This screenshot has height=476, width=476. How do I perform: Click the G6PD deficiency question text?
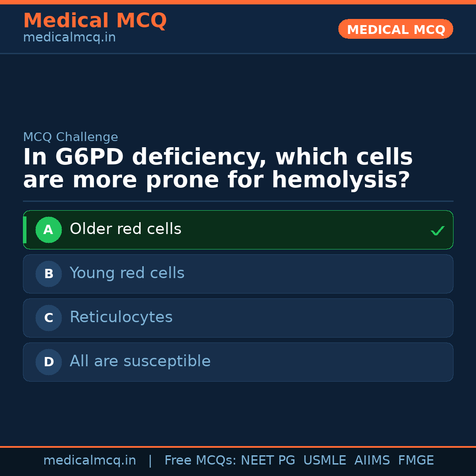(x=218, y=169)
